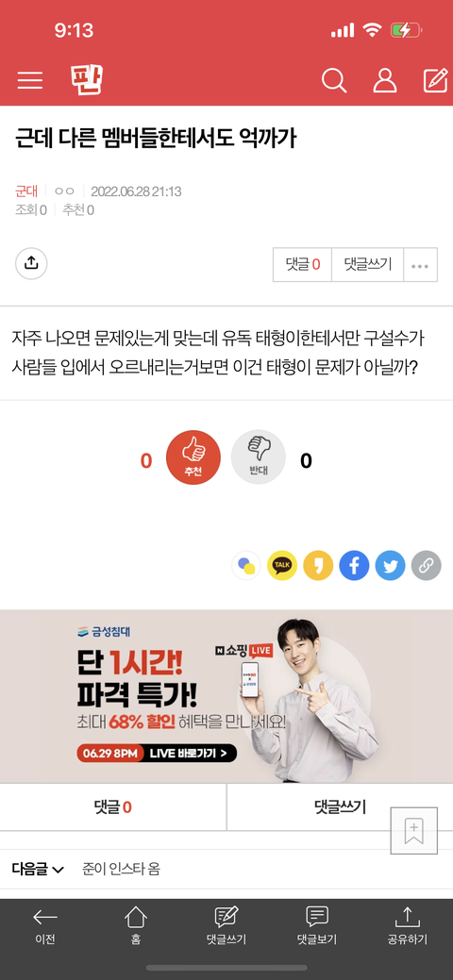
Task: Toggle the 추천 thumbs-up vote
Action: [193, 457]
